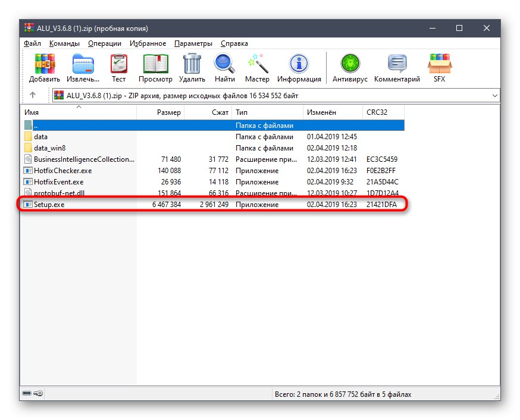Image resolution: width=520 pixels, height=420 pixels.
Task: Open the Найти magnifier search icon
Action: pyautogui.click(x=224, y=64)
